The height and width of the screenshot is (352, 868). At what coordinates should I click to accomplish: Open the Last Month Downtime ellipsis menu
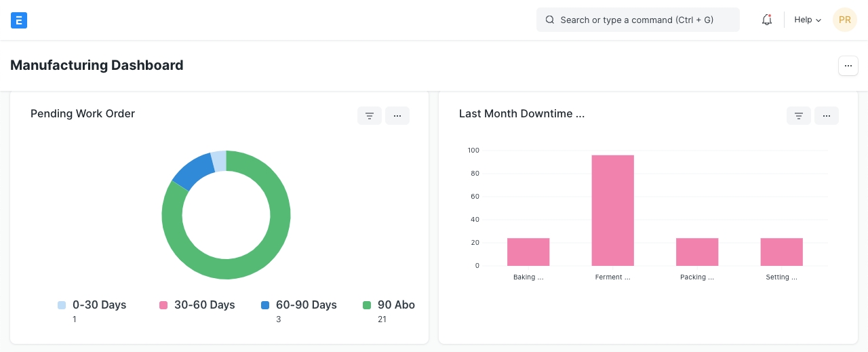tap(827, 116)
